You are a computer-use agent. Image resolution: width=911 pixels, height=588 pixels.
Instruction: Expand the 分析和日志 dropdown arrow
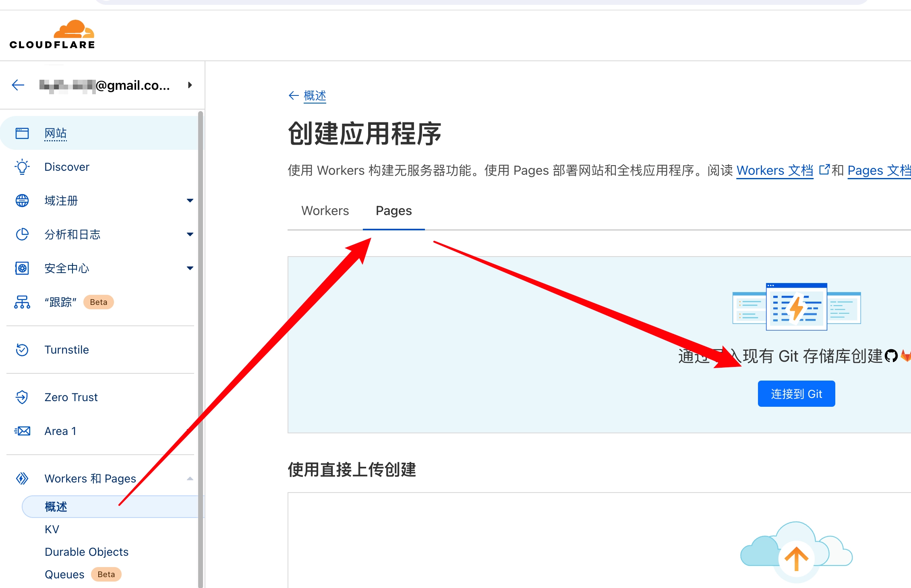(x=190, y=234)
